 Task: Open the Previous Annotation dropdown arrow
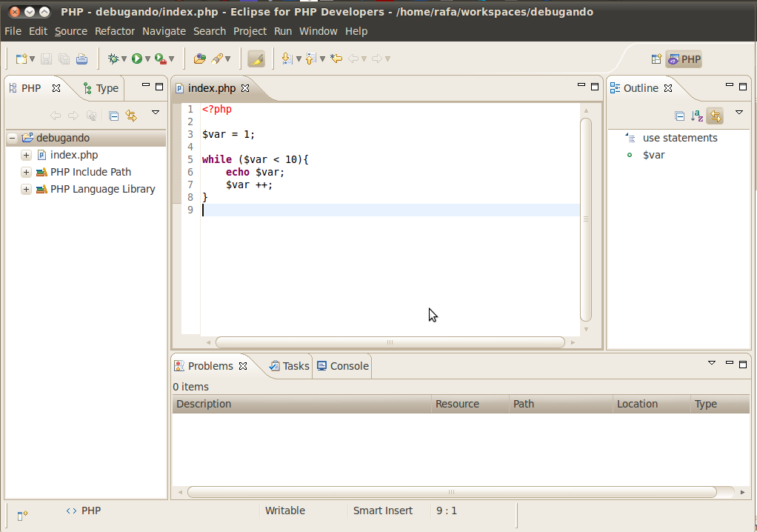[x=322, y=59]
